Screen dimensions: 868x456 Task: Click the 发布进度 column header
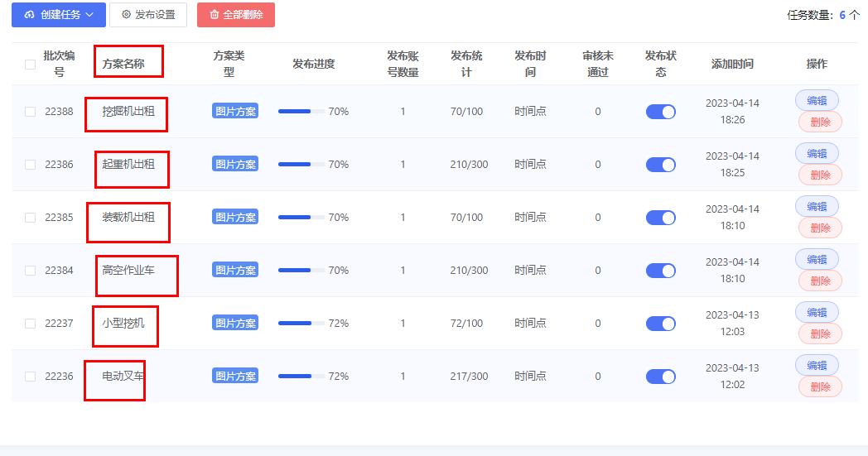pyautogui.click(x=314, y=65)
